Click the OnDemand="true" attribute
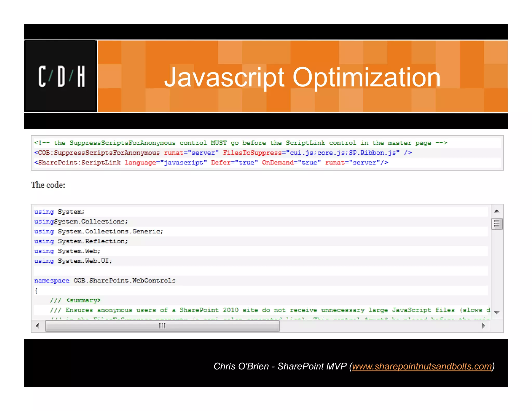 click(x=291, y=163)
